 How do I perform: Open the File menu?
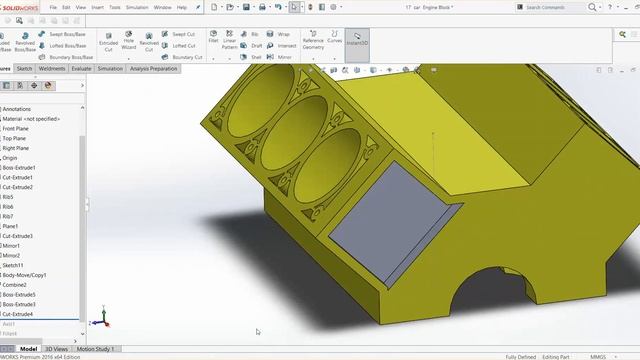coord(53,7)
